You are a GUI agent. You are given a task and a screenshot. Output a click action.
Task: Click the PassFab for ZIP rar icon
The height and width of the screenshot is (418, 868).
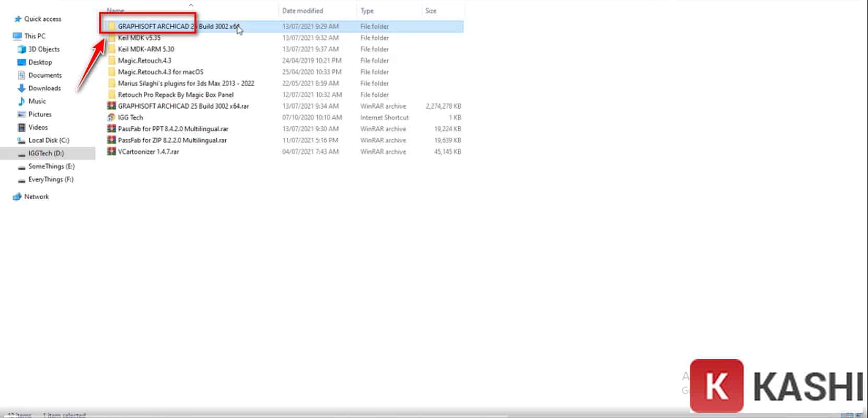111,141
